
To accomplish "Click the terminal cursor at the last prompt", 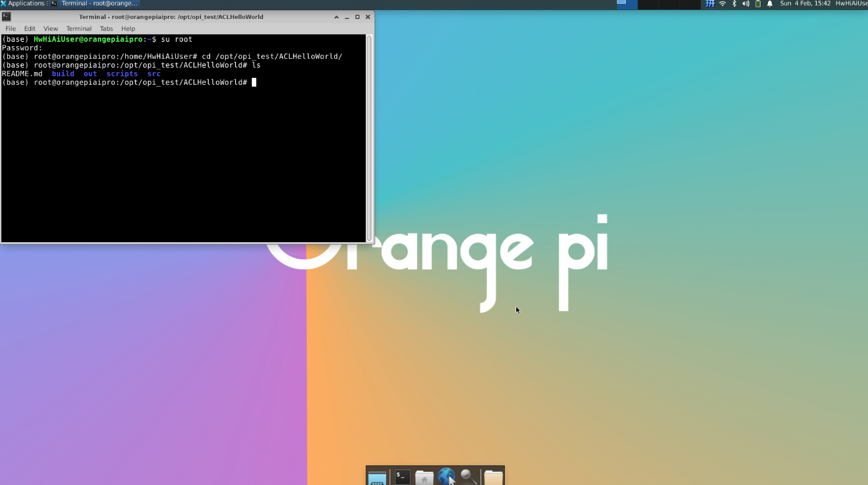I will pos(254,82).
